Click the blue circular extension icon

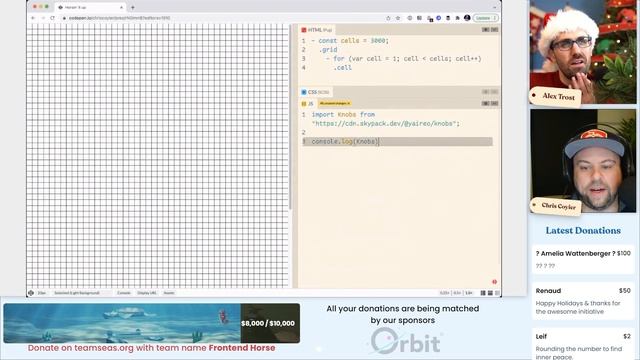[439, 18]
